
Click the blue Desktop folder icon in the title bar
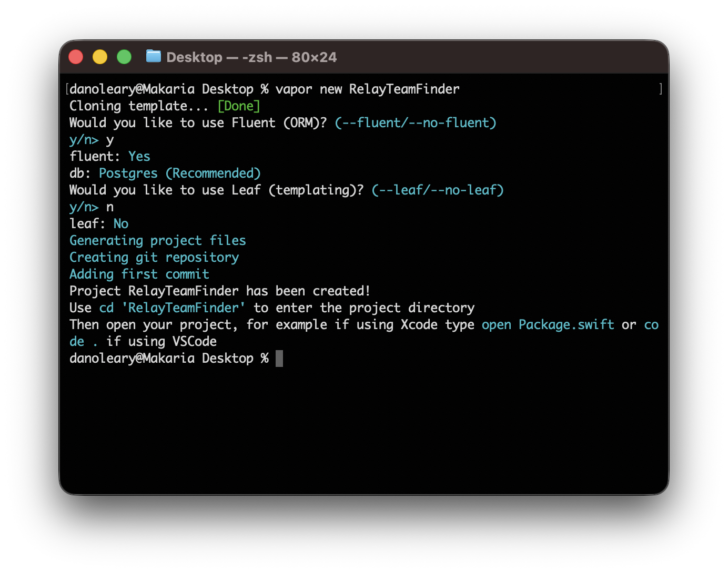[x=153, y=56]
